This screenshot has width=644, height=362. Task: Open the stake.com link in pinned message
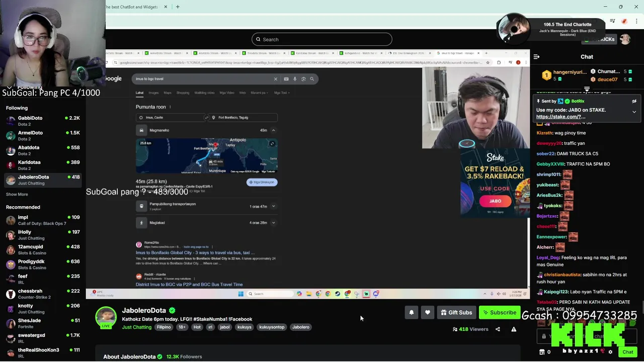(560, 117)
